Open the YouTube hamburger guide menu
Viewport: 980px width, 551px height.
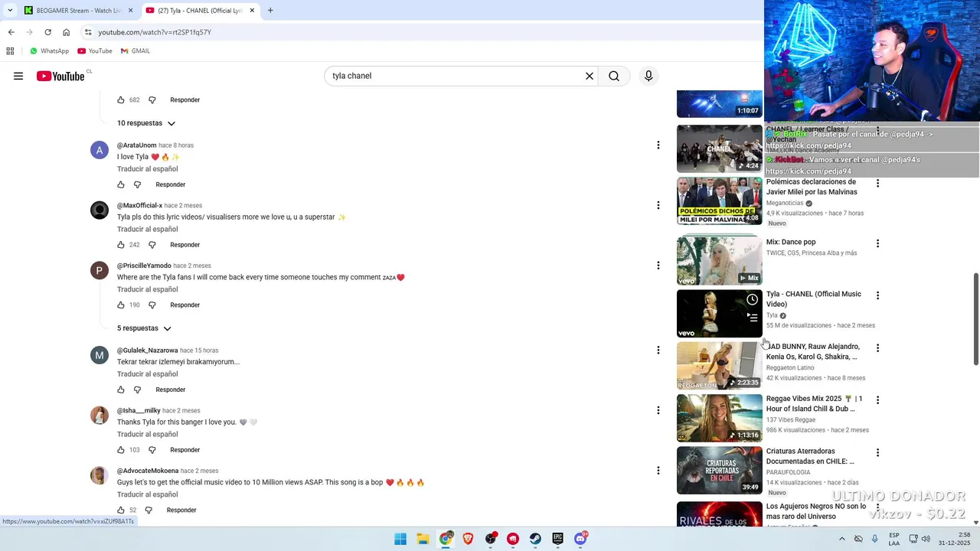pos(18,76)
